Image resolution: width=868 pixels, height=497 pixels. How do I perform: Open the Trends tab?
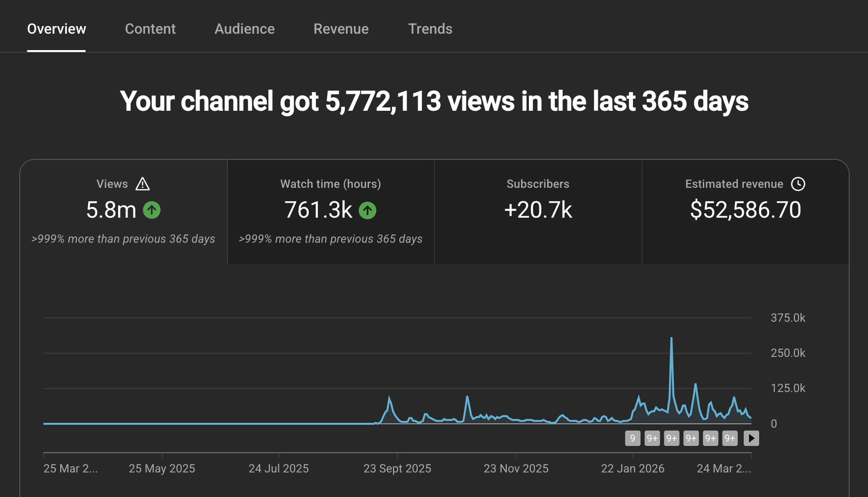click(430, 29)
